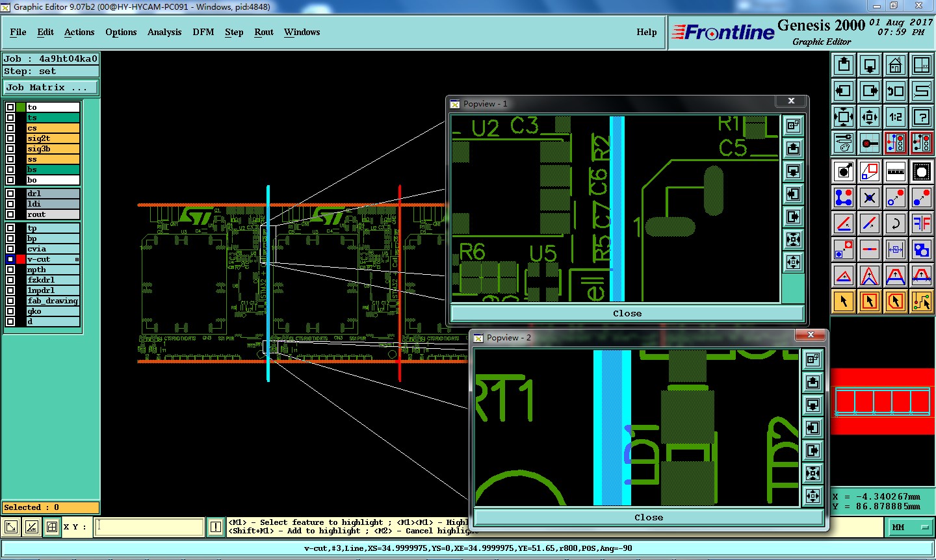Viewport: 936px width, 560px height.
Task: Click the green color swatch of layer to
Action: (x=21, y=107)
